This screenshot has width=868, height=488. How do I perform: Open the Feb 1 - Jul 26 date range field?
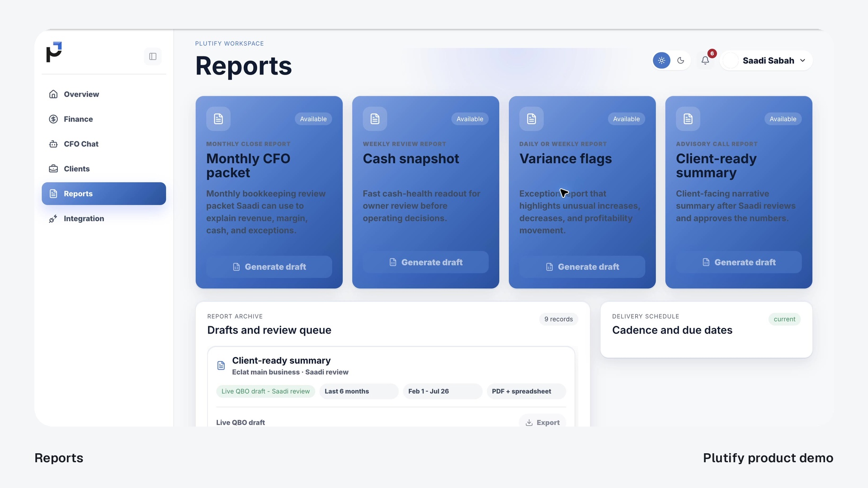pyautogui.click(x=443, y=391)
